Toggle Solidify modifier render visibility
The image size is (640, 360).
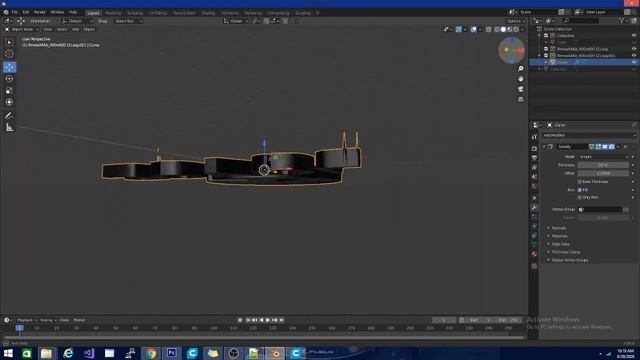tap(611, 147)
